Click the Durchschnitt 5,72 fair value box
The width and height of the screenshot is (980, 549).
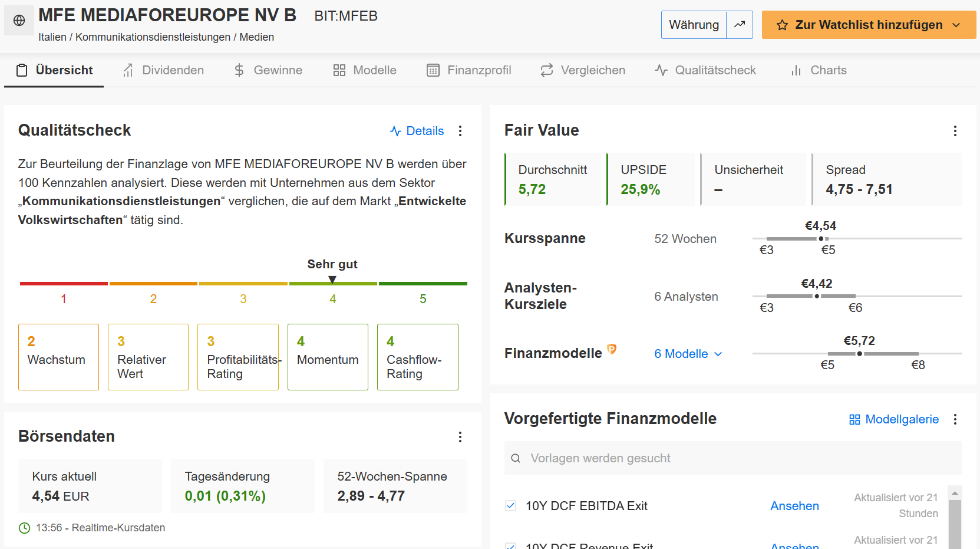(553, 179)
